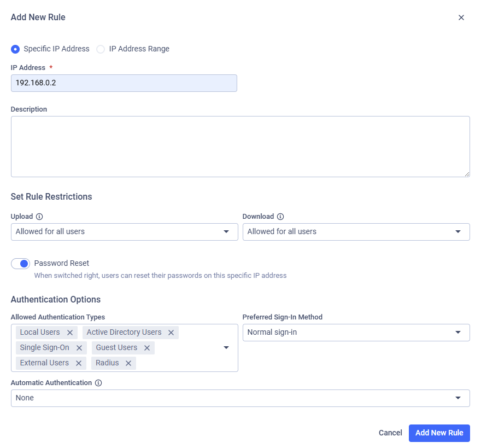Screen dimensions: 481x448
Task: Open the Automatic Authentication dropdown
Action: point(240,398)
